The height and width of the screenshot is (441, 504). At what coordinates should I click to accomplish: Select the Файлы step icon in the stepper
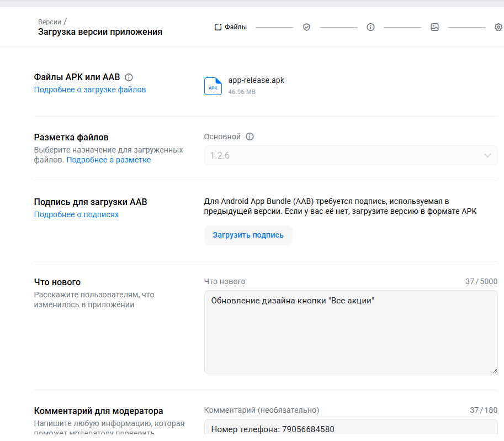click(x=216, y=26)
